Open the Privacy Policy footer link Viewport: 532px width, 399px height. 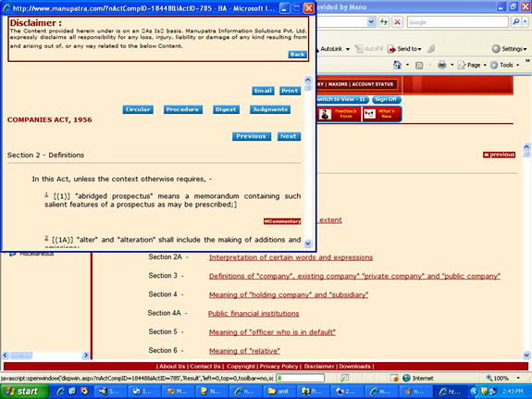tap(278, 367)
